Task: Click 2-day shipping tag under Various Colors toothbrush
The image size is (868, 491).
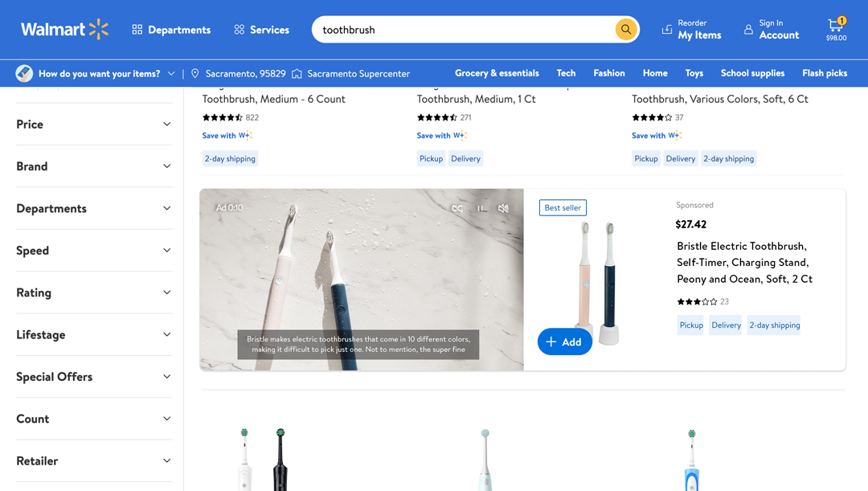Action: tap(728, 159)
